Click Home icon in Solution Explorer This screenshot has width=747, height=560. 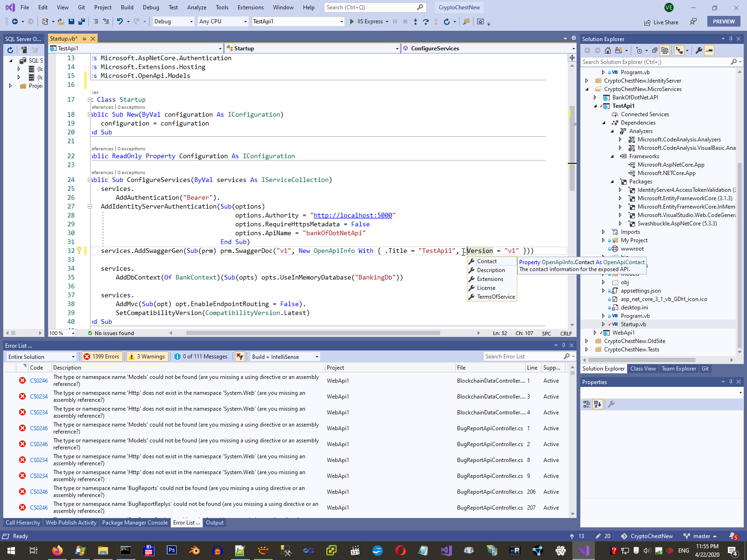tap(607, 50)
